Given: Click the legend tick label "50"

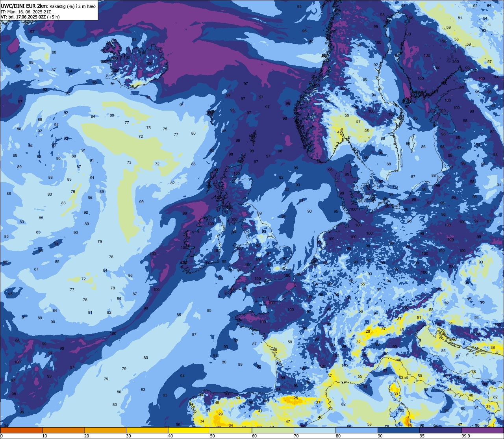Looking at the screenshot, I should pos(212,436).
